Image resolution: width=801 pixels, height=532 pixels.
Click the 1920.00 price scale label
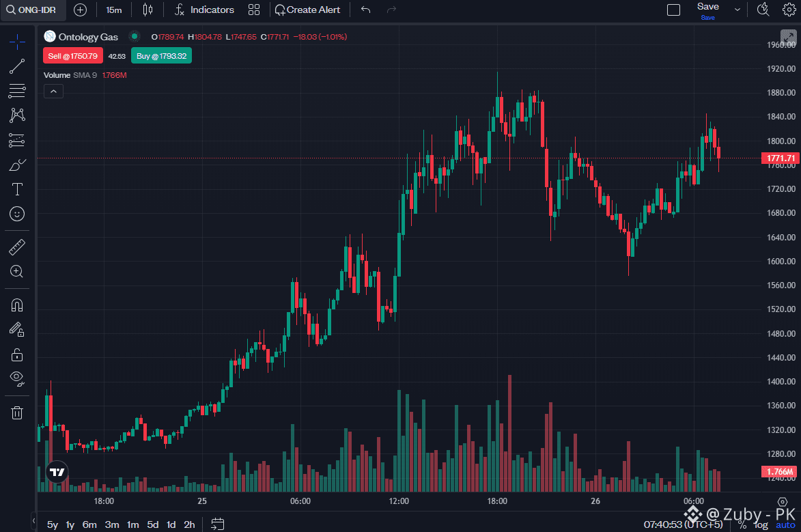click(x=781, y=68)
